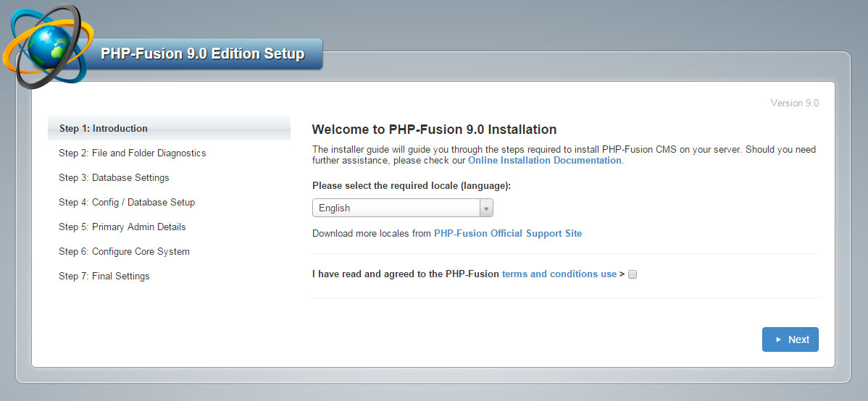Click the Version 9.0 label
The image size is (868, 401).
(x=794, y=103)
